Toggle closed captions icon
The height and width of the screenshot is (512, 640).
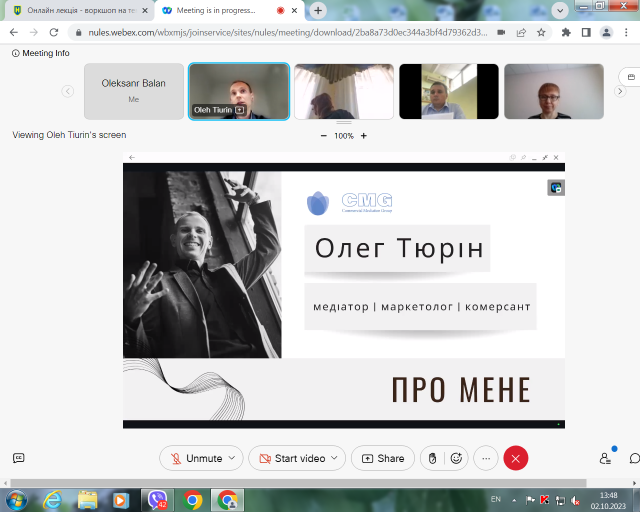click(19, 458)
